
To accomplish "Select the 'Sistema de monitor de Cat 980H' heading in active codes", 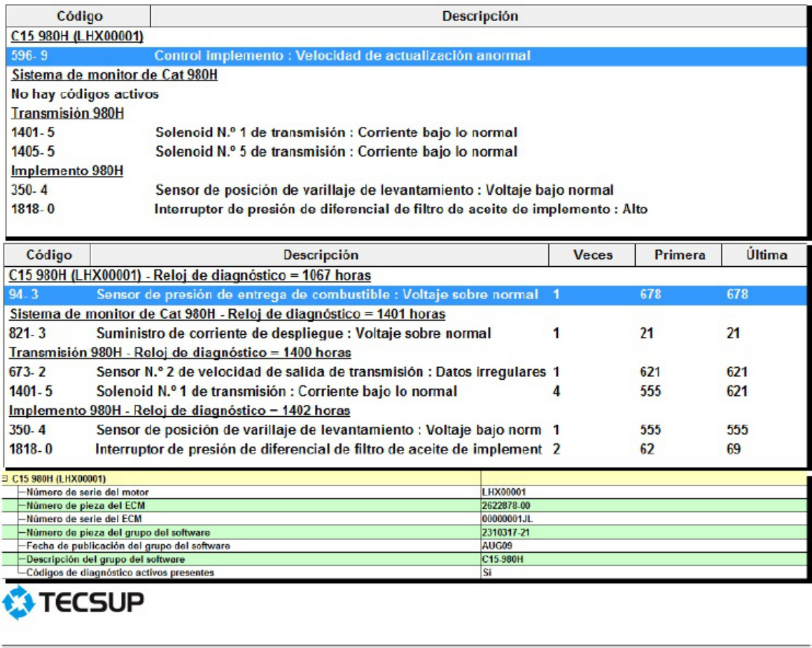I will 114,75.
